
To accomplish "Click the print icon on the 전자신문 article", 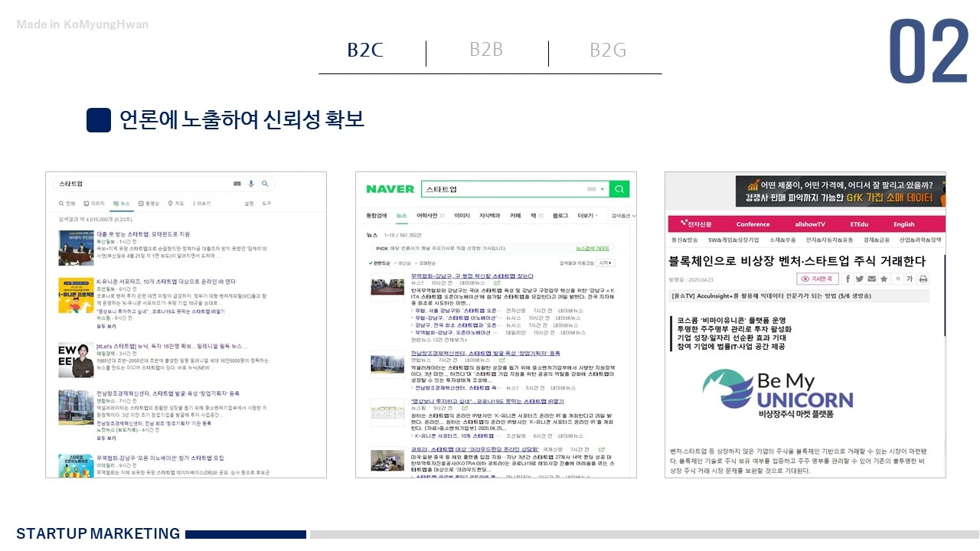I will click(923, 279).
